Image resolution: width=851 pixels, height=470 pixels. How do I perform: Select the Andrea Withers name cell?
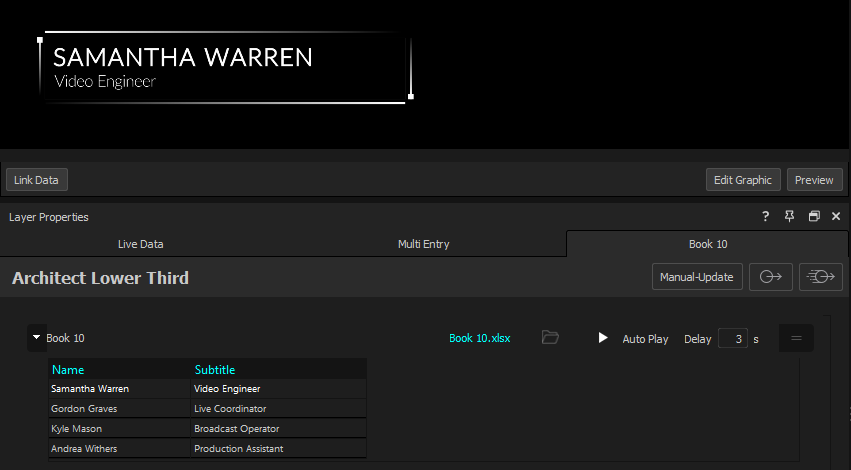pos(119,449)
